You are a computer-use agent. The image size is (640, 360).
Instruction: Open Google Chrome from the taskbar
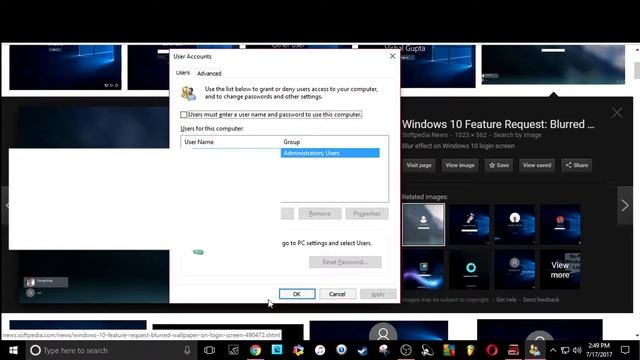pyautogui.click(x=256, y=350)
